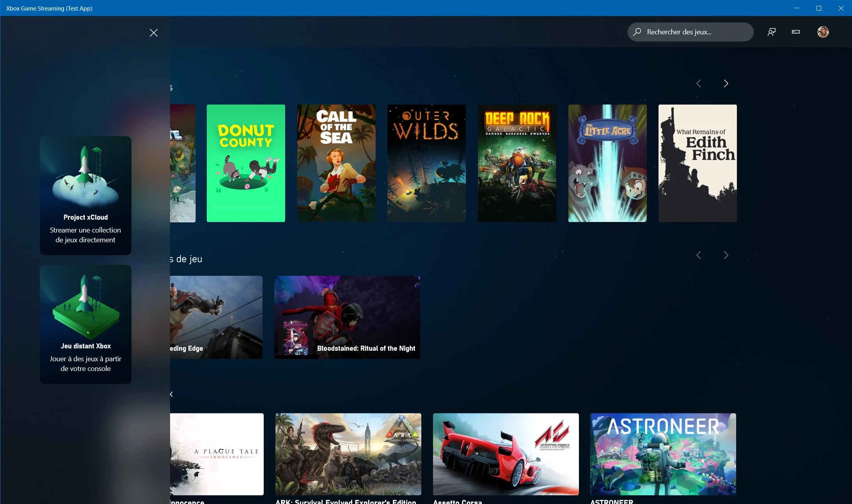The width and height of the screenshot is (852, 504).
Task: Go to previous games in first carousel
Action: (x=699, y=83)
